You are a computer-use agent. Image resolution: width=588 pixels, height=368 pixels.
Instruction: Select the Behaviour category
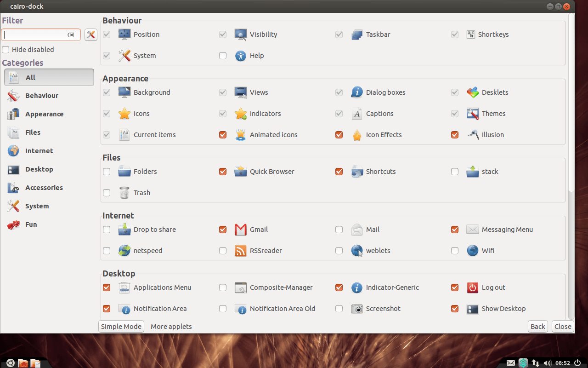[49, 96]
